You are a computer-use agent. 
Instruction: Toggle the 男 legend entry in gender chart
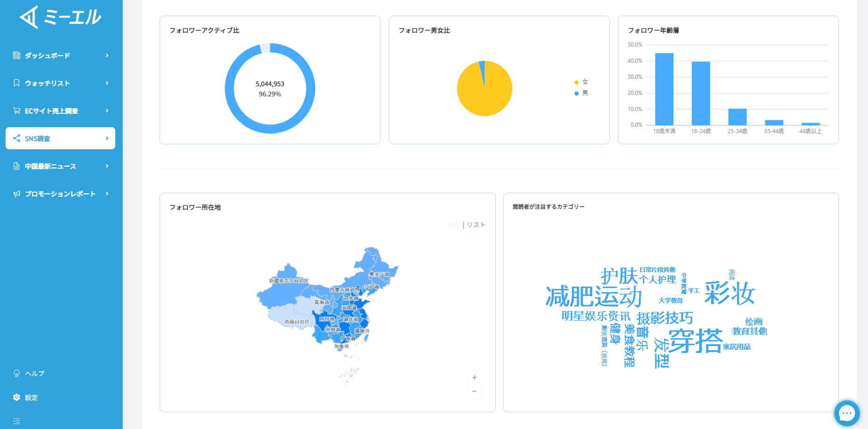581,93
